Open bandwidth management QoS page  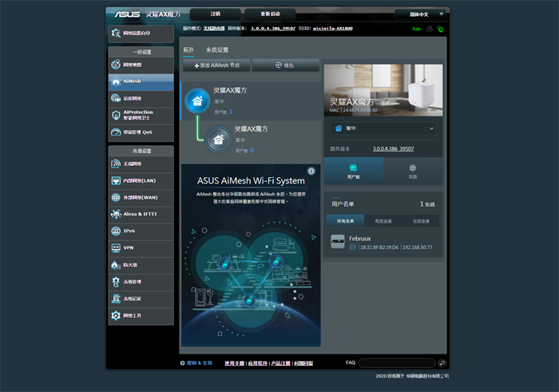click(141, 133)
